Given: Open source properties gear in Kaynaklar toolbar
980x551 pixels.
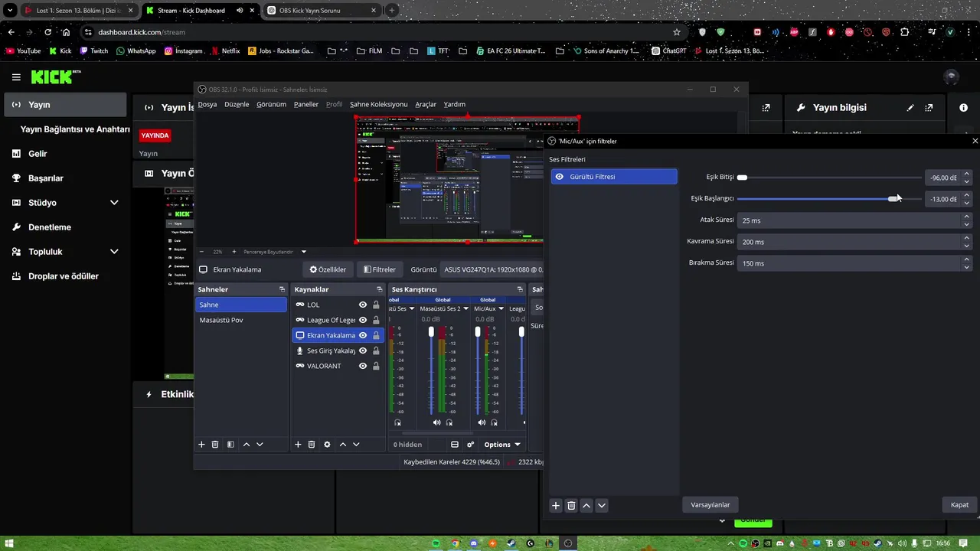Looking at the screenshot, I should [327, 445].
